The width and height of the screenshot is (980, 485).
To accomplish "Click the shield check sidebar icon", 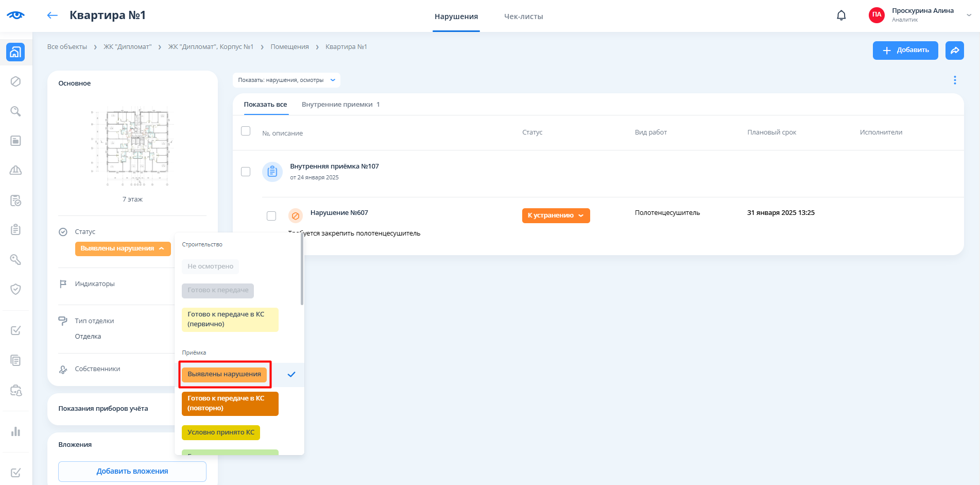I will pos(15,289).
